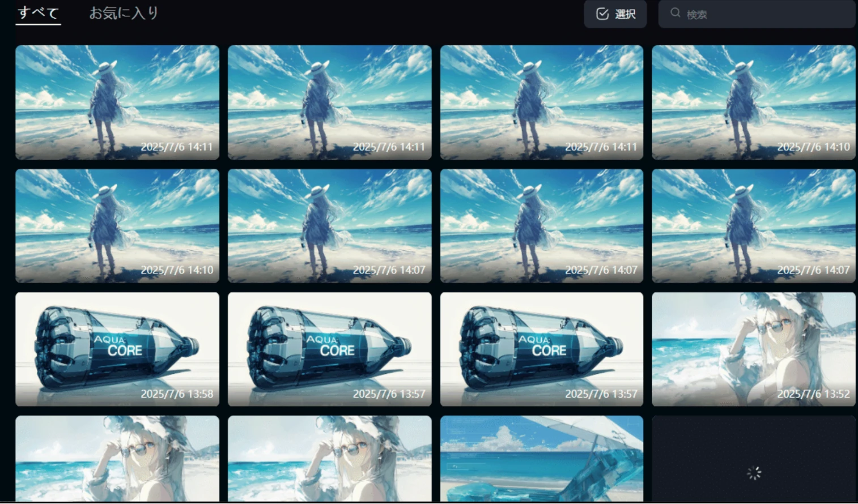This screenshot has width=858, height=504.
Task: Open the お気に入り tab
Action: click(124, 13)
